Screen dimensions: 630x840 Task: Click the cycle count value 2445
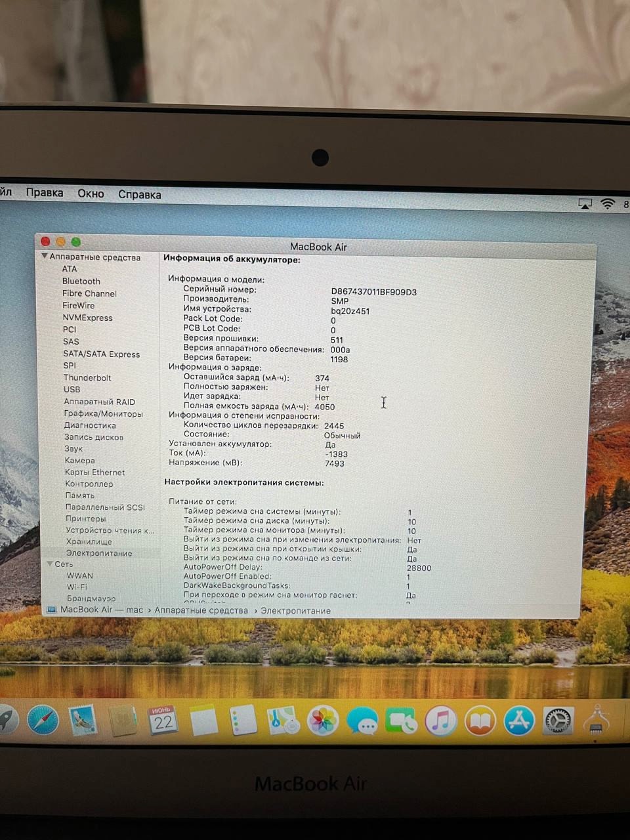[x=334, y=426]
